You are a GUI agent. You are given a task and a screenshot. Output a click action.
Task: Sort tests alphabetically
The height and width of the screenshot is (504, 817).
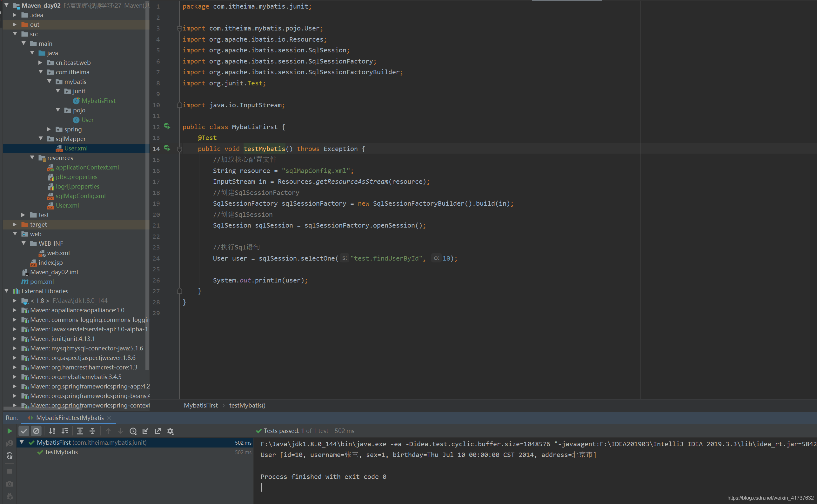[x=52, y=431]
